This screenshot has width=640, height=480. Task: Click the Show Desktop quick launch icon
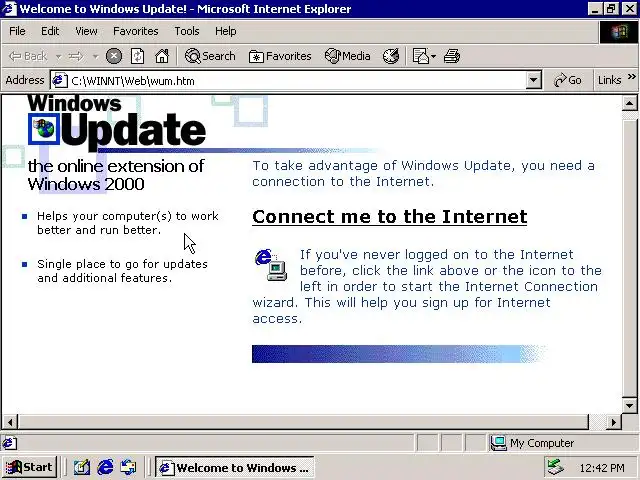click(82, 467)
